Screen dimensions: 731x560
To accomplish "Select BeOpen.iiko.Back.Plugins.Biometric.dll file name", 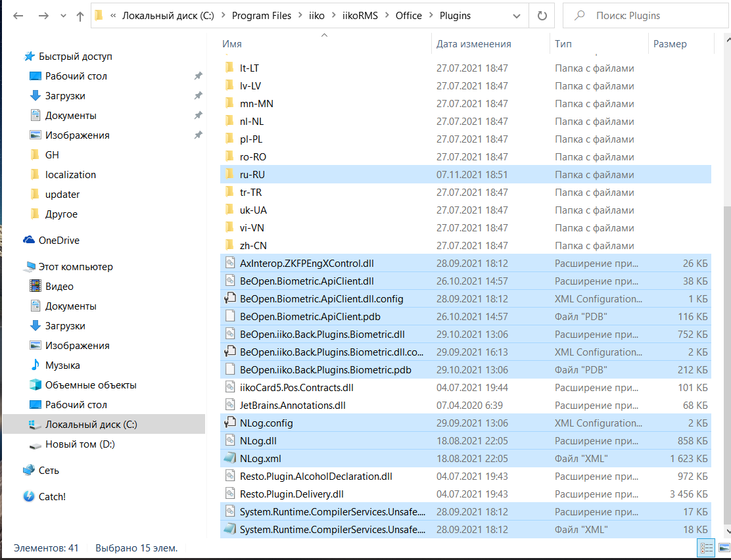I will [322, 335].
